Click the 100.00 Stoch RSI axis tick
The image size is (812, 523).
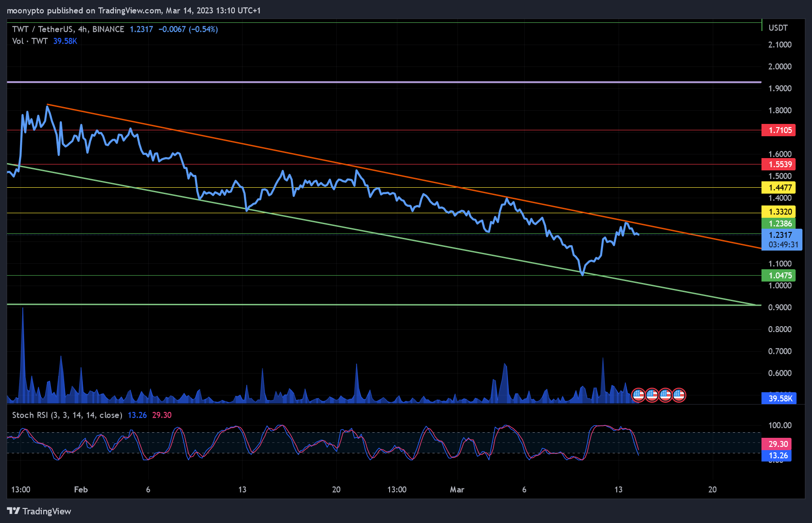tap(780, 426)
